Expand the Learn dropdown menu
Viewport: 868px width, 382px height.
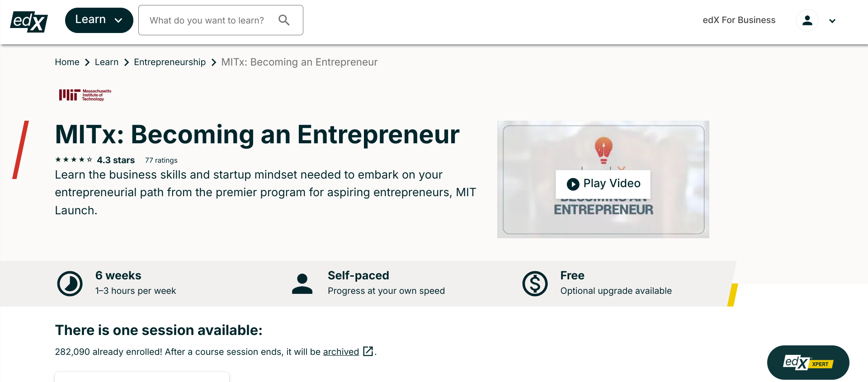pos(99,20)
